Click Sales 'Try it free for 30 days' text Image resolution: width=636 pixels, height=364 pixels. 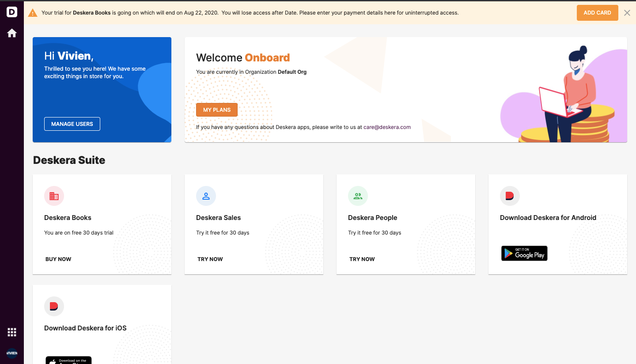223,233
